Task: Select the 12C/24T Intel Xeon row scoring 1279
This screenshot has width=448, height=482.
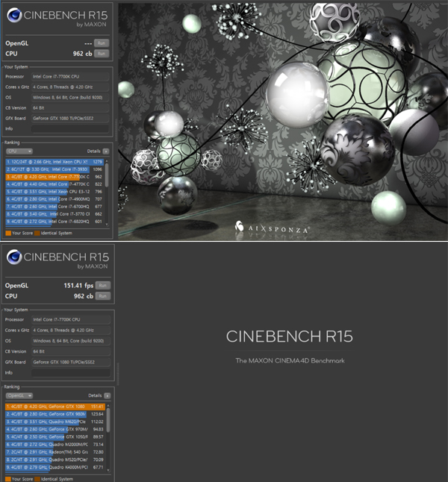Action: (x=55, y=162)
